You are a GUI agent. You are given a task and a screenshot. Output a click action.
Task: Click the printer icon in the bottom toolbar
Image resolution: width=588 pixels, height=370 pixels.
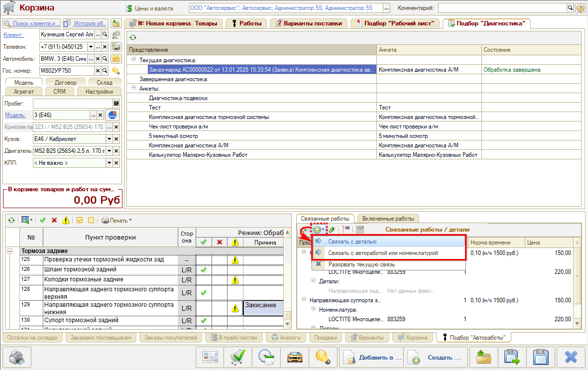coord(17,358)
